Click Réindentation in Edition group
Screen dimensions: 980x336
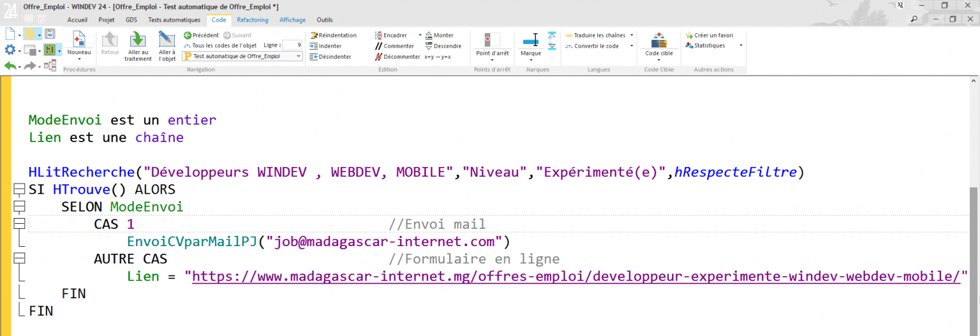pyautogui.click(x=333, y=35)
